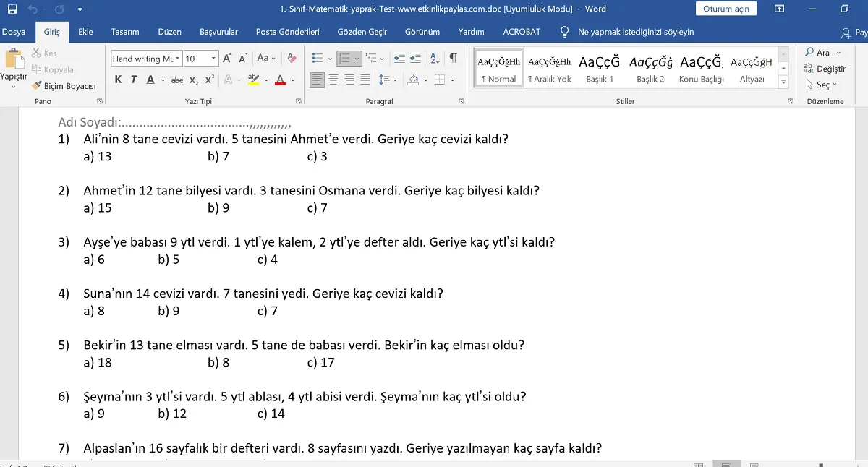
Task: Decrease paragraph indent
Action: [399, 59]
